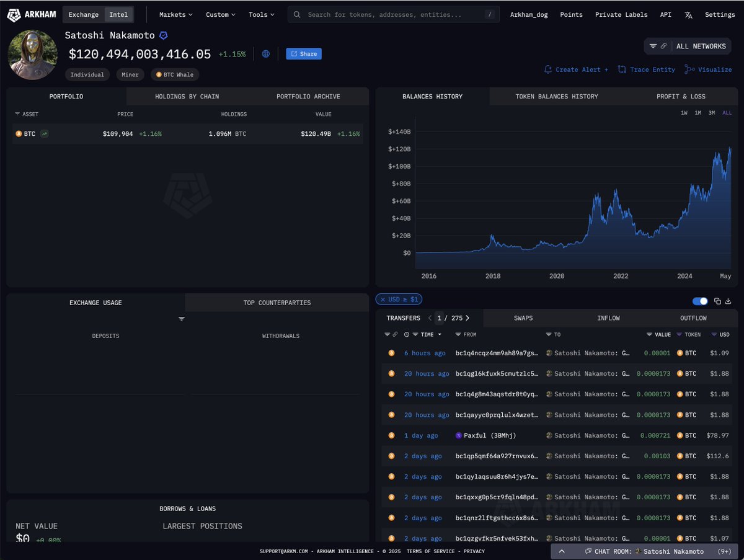The height and width of the screenshot is (560, 744).
Task: Click the Token column filter icon
Action: [x=680, y=334]
